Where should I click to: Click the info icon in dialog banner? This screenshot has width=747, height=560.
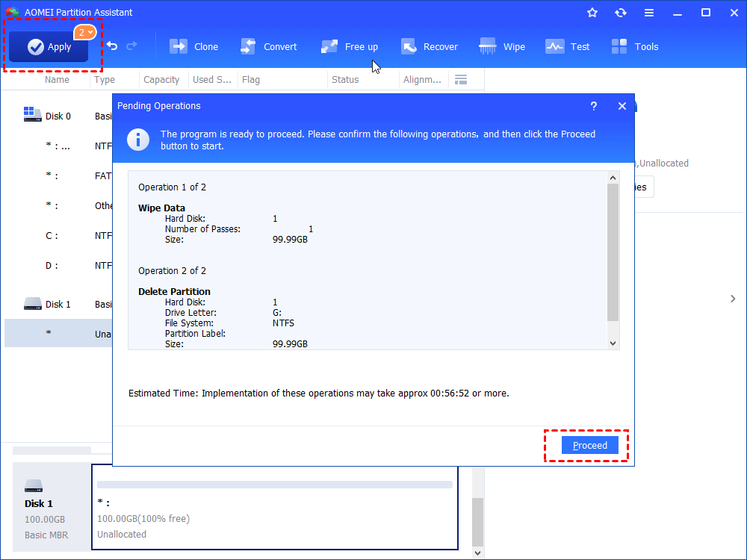[138, 140]
